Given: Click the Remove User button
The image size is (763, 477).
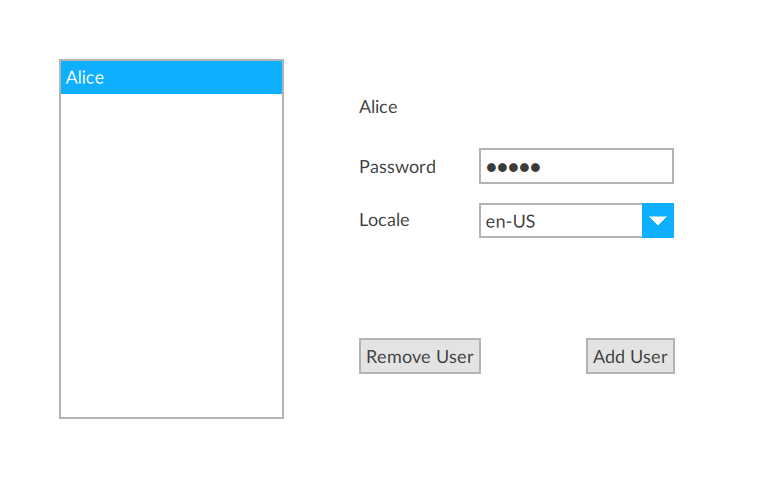Looking at the screenshot, I should pyautogui.click(x=420, y=356).
